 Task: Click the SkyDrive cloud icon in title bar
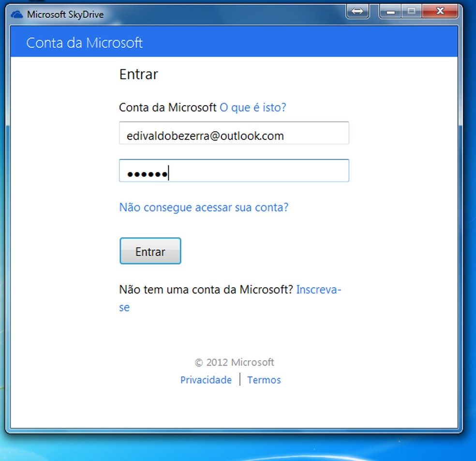coord(17,14)
